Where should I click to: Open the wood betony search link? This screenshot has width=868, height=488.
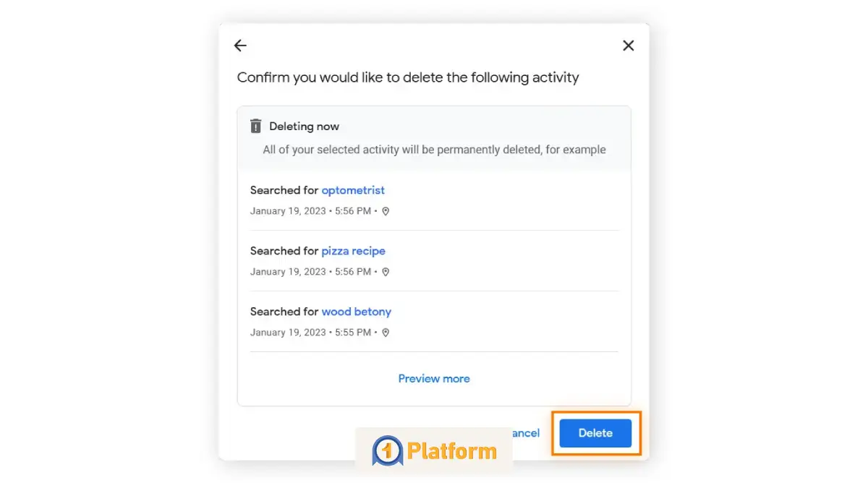[x=356, y=312]
